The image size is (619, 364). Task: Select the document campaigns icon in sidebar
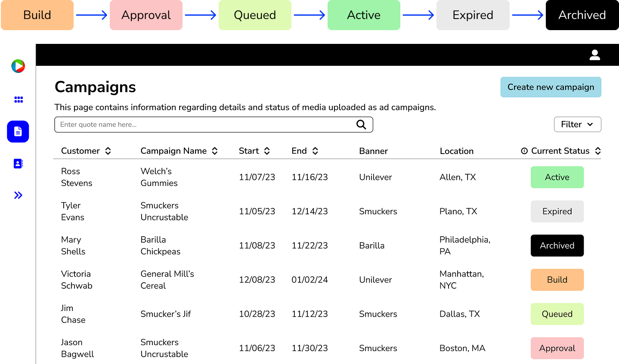tap(18, 132)
